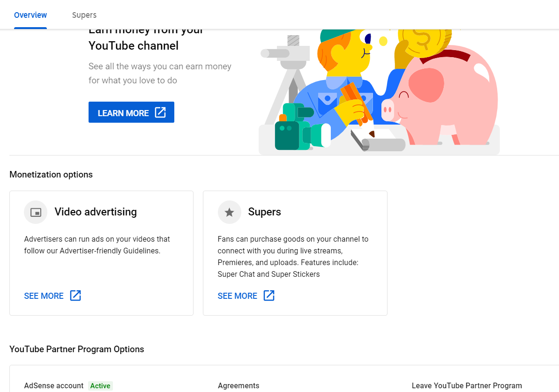Select the Video advertising card heading
The height and width of the screenshot is (392, 559).
click(96, 212)
